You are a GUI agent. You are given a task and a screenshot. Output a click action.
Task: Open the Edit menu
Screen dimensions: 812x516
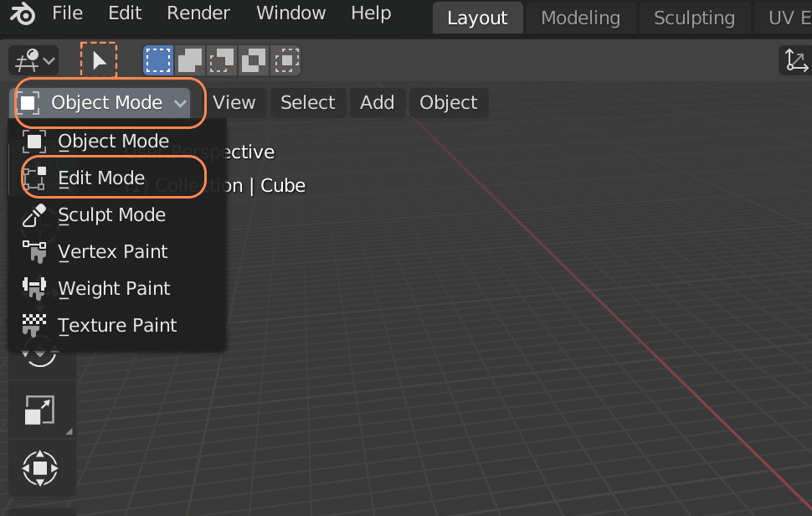(125, 13)
